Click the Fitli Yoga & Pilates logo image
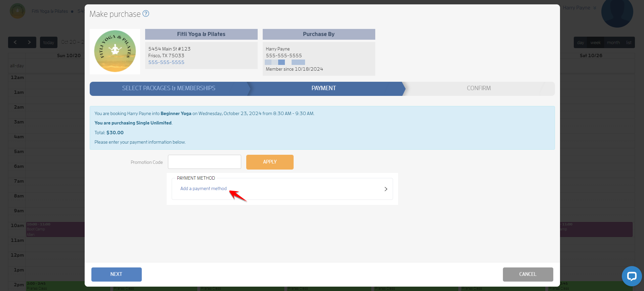Viewport: 644px width, 291px height. [x=115, y=51]
